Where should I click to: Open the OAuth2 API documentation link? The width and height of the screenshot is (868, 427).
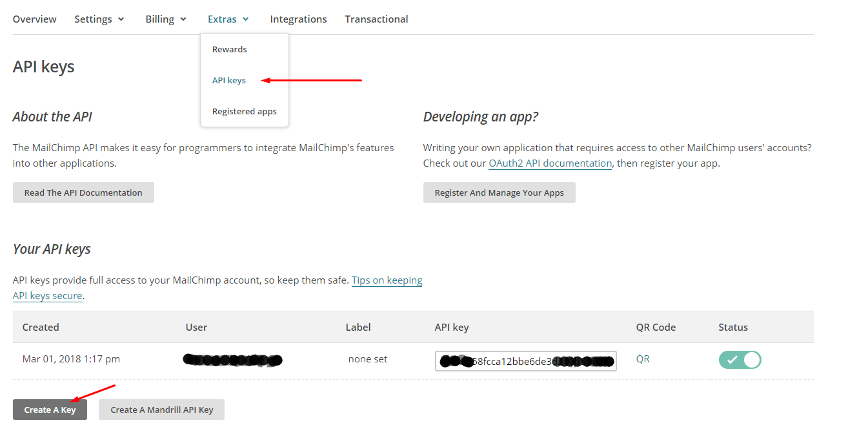(x=550, y=163)
